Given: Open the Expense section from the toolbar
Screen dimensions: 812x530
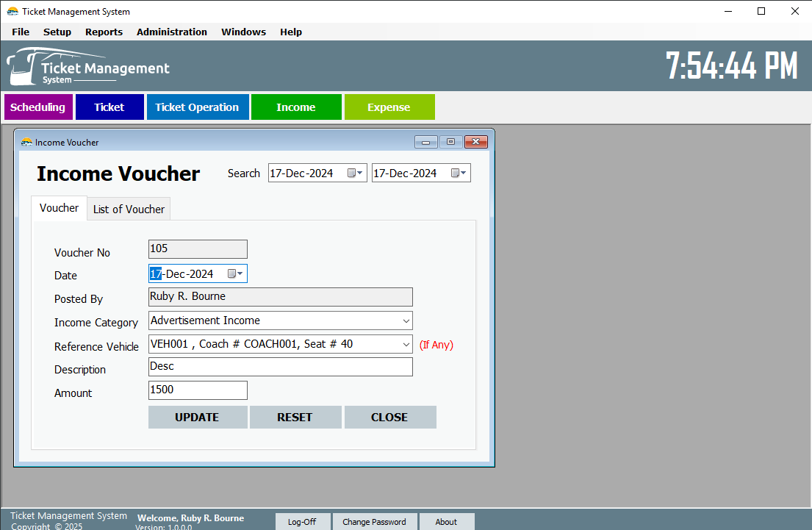Looking at the screenshot, I should (x=389, y=107).
